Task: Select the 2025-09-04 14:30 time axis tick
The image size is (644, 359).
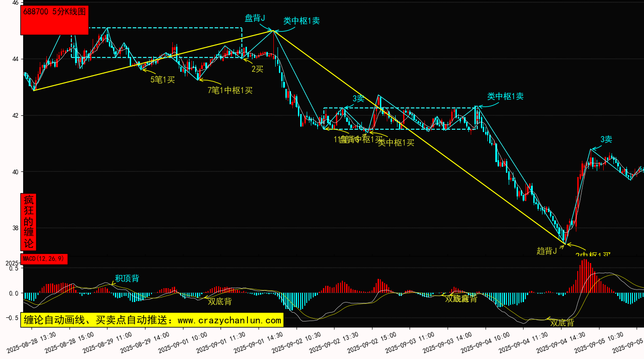Action: coord(560,342)
